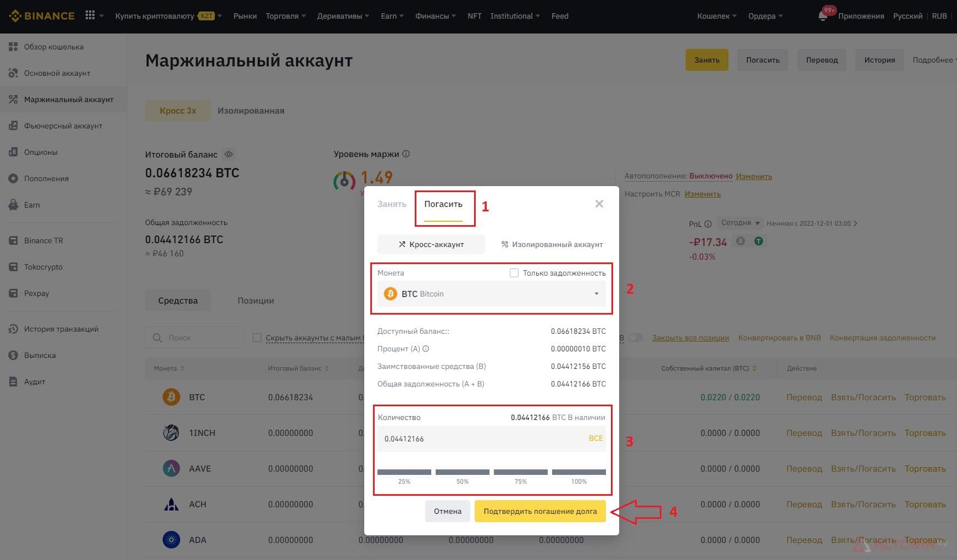The width and height of the screenshot is (957, 560).
Task: Check the Только задолженность checkbox
Action: pyautogui.click(x=514, y=273)
